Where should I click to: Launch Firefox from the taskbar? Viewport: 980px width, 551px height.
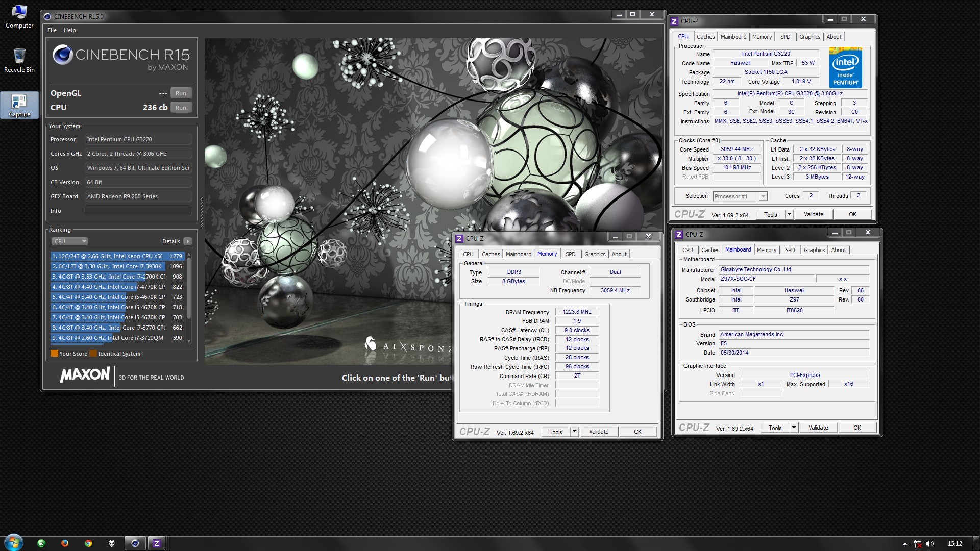65,543
